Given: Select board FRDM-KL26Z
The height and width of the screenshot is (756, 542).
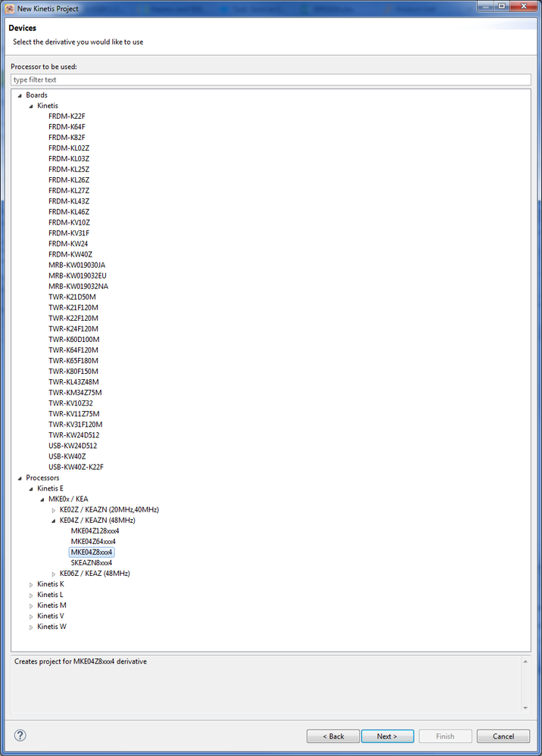Looking at the screenshot, I should pyautogui.click(x=69, y=180).
